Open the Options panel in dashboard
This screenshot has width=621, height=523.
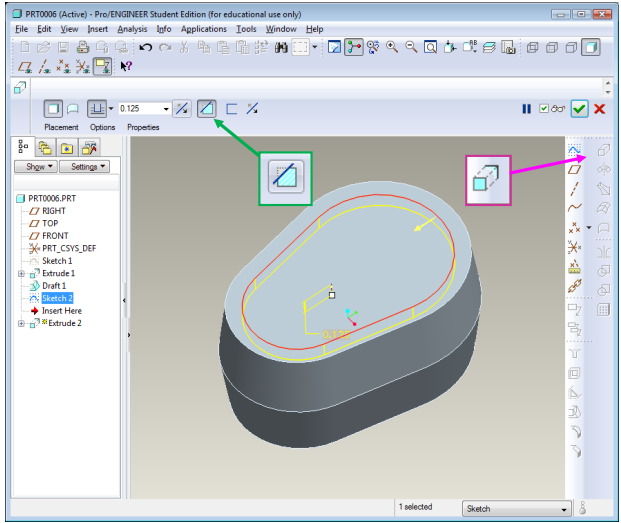(x=103, y=127)
